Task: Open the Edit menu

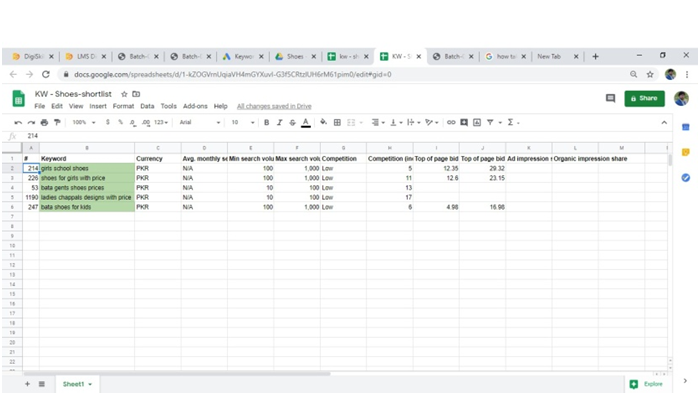Action: point(57,106)
